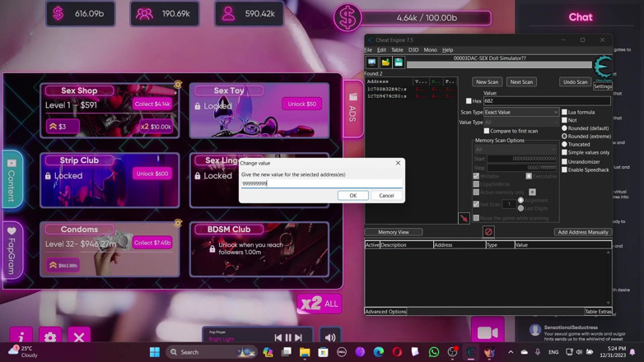Open WhatsApp from the taskbar
The image size is (644, 362).
[434, 352]
